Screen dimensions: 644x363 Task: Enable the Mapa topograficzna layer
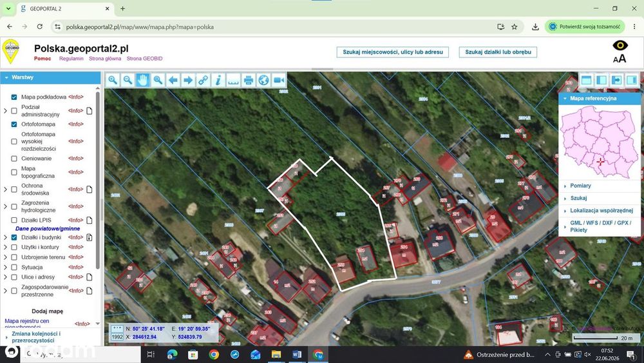point(14,172)
